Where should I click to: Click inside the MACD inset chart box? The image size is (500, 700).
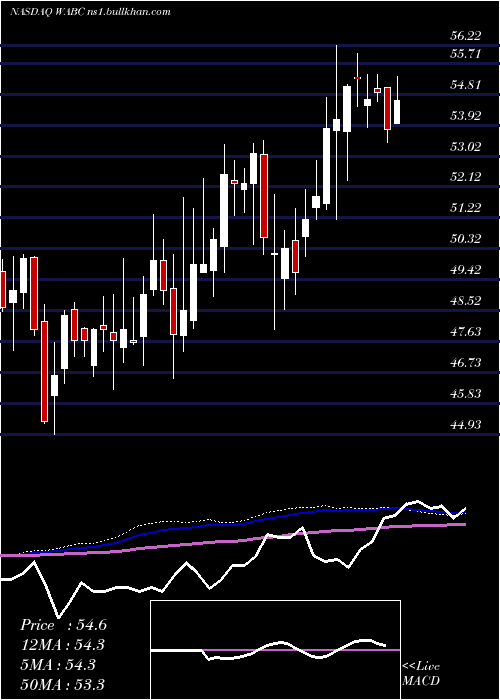(x=275, y=650)
